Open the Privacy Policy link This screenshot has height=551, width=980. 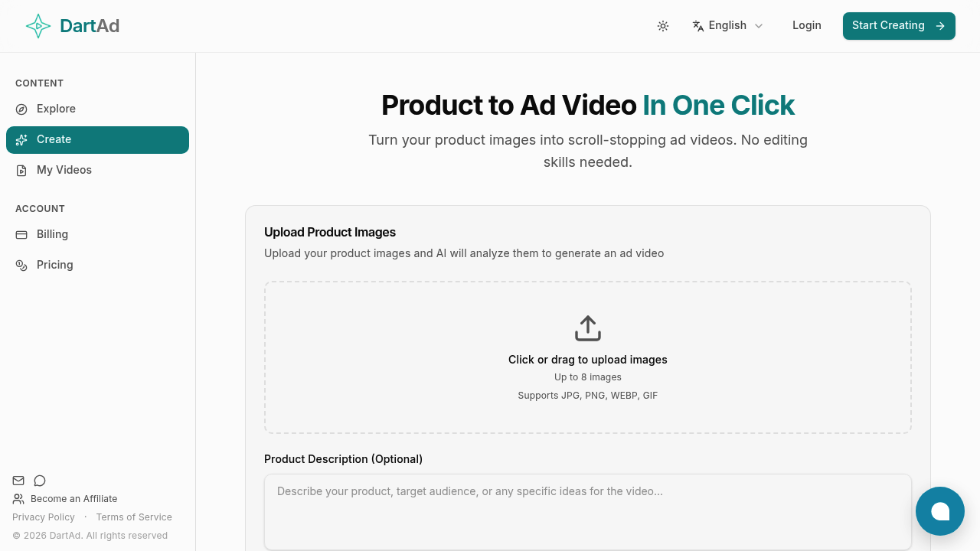(44, 517)
